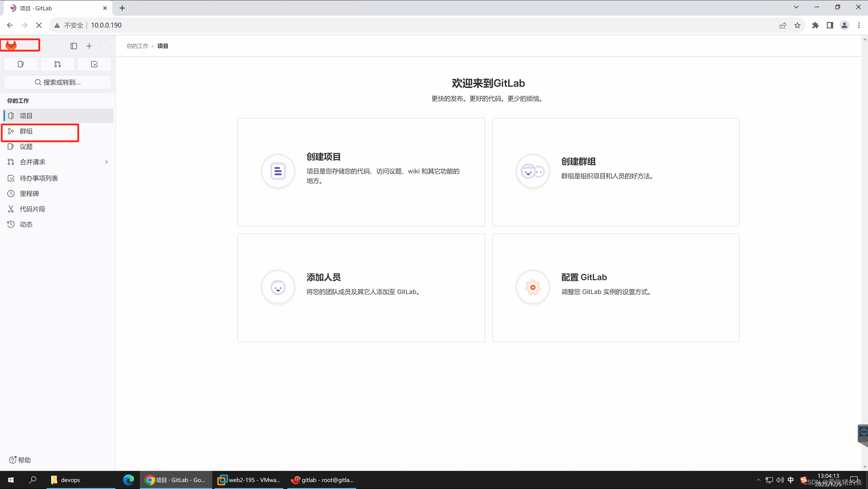Screen dimensions: 868x489
Task: Click the 项目 breadcrumb
Action: coord(163,46)
